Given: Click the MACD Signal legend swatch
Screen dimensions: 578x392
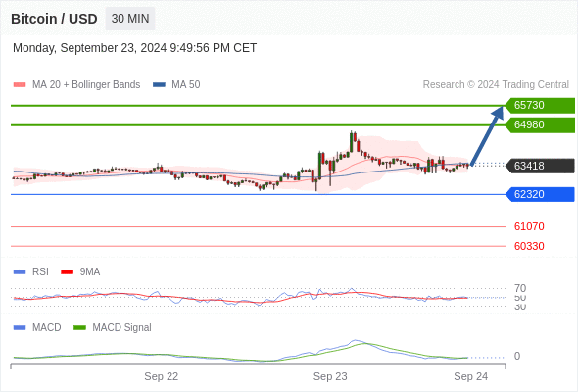Looking at the screenshot, I should (79, 327).
